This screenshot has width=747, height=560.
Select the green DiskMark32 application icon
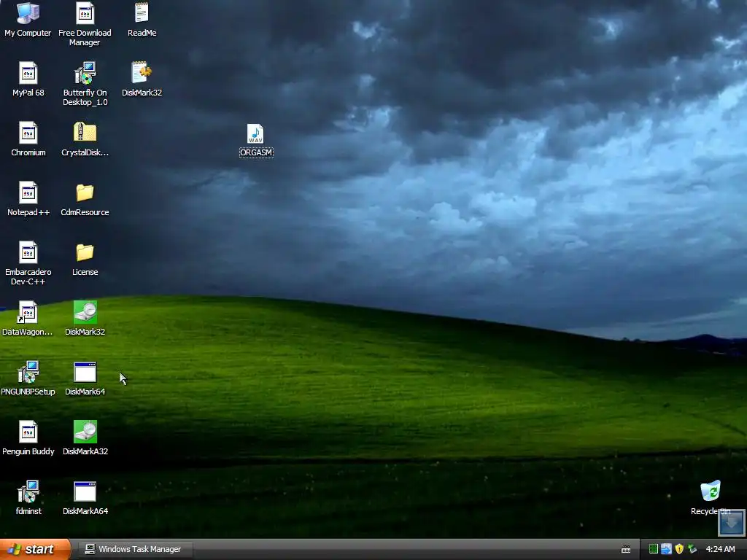(85, 319)
